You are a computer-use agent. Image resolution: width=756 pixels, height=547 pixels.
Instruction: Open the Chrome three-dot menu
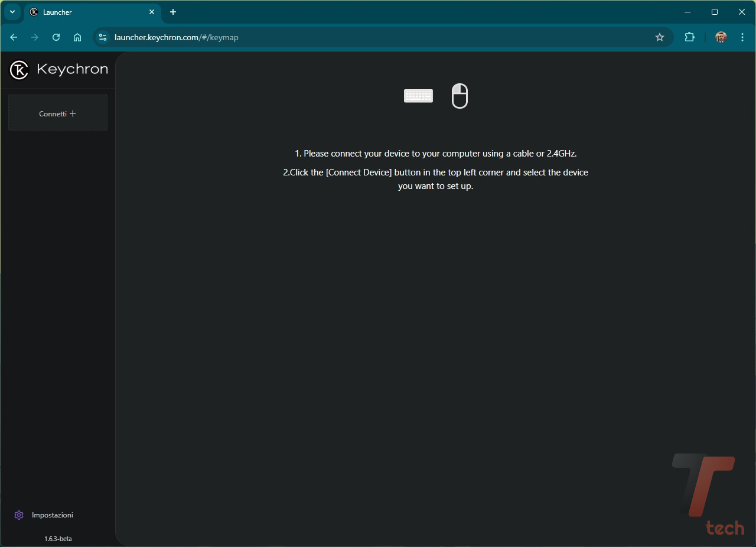point(742,37)
